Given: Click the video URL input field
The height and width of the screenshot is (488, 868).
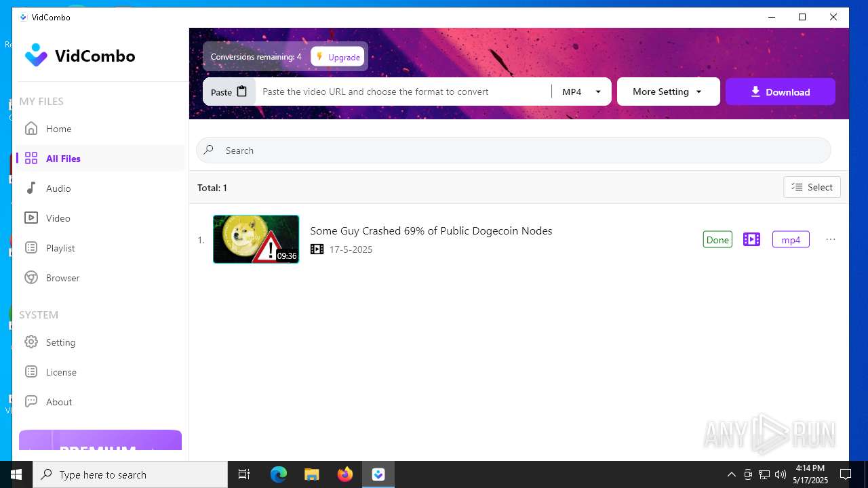Looking at the screenshot, I should click(x=403, y=91).
